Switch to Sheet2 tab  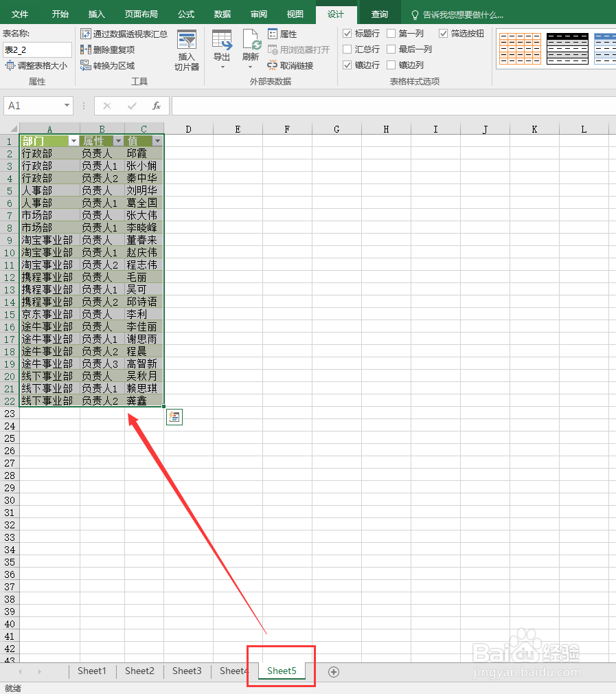[139, 671]
